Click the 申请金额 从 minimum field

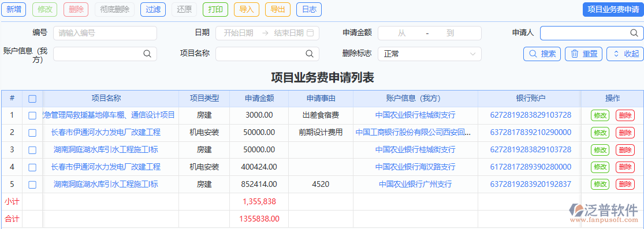[x=402, y=33]
